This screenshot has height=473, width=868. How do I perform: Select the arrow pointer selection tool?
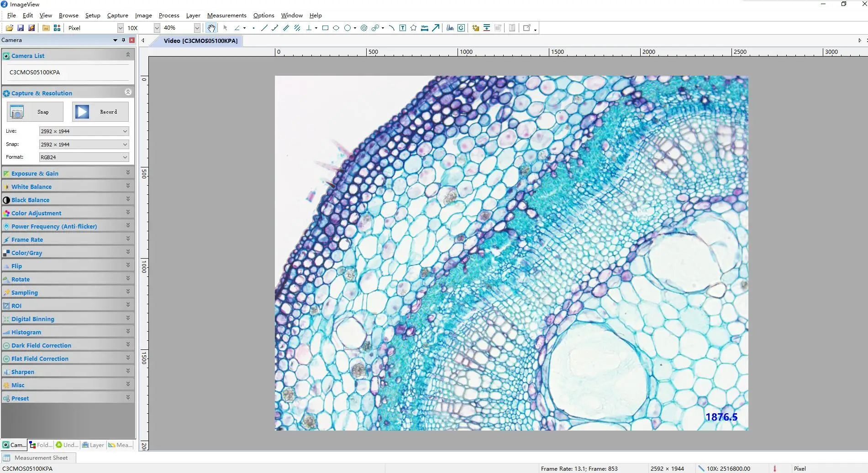coord(225,28)
